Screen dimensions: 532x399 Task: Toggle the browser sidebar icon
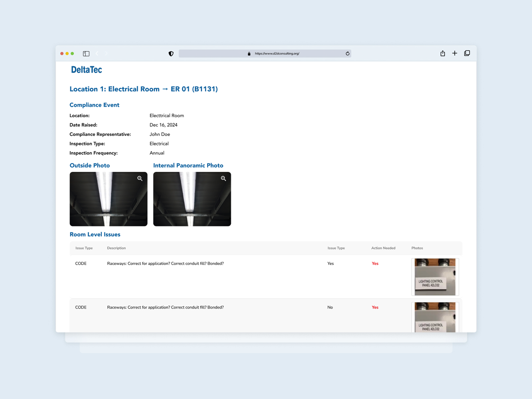(x=86, y=53)
